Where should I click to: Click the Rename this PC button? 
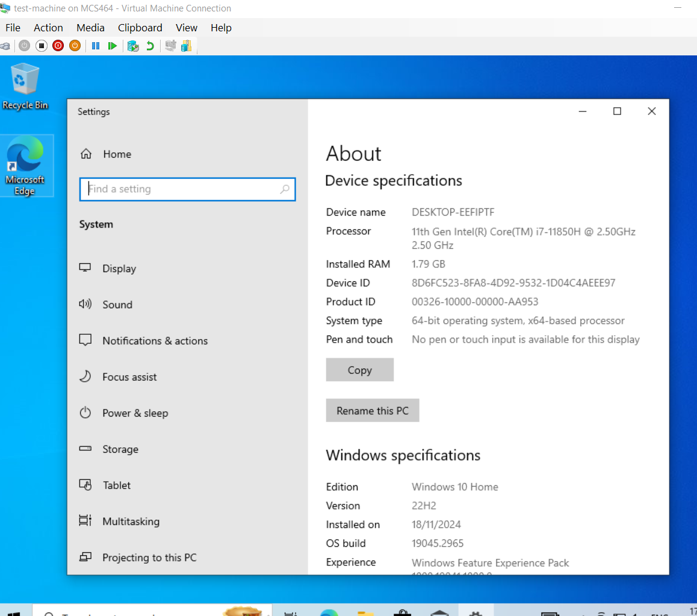pyautogui.click(x=372, y=411)
